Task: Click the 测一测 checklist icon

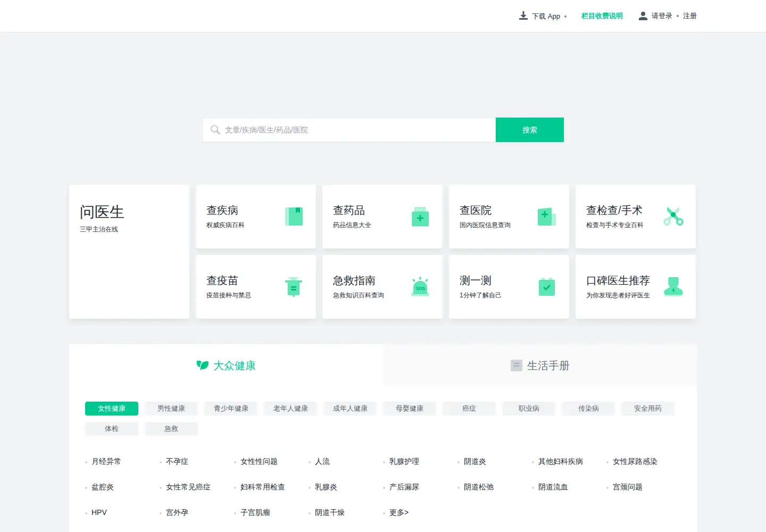Action: click(547, 287)
